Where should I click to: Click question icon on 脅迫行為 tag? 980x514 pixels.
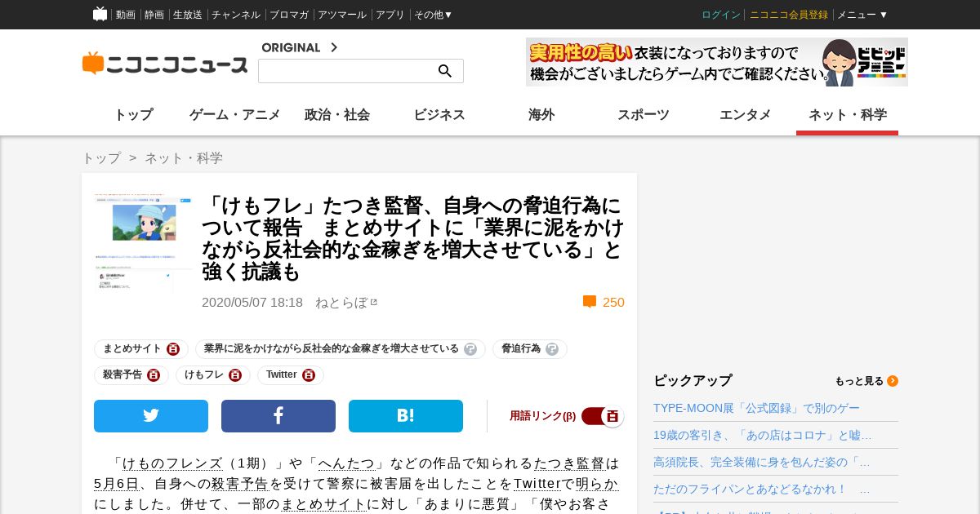pyautogui.click(x=552, y=349)
